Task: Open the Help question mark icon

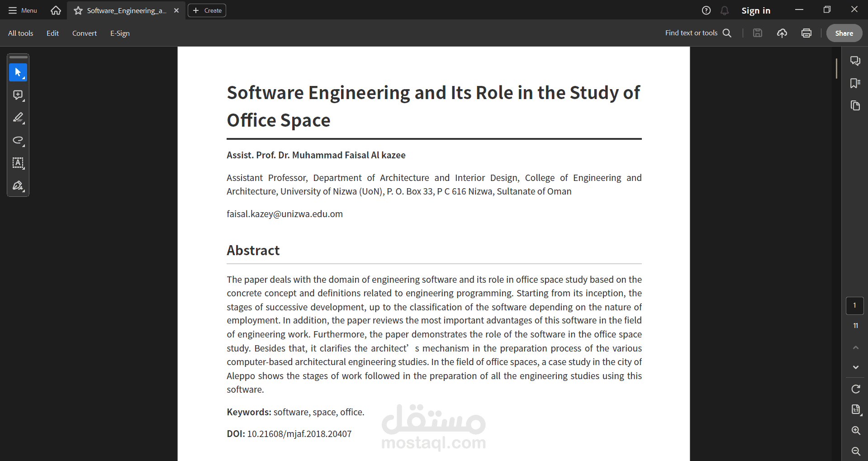Action: coord(706,10)
